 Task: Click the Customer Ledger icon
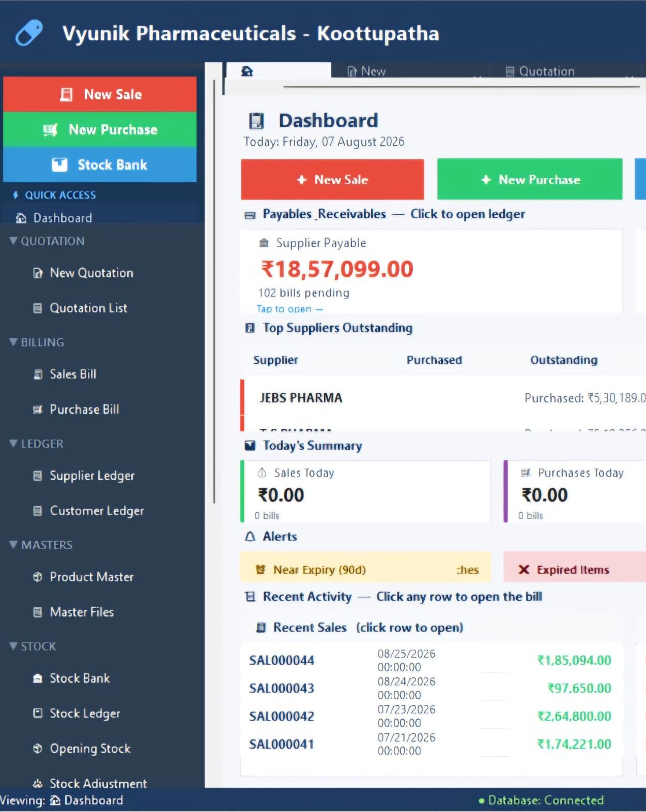pyautogui.click(x=38, y=511)
